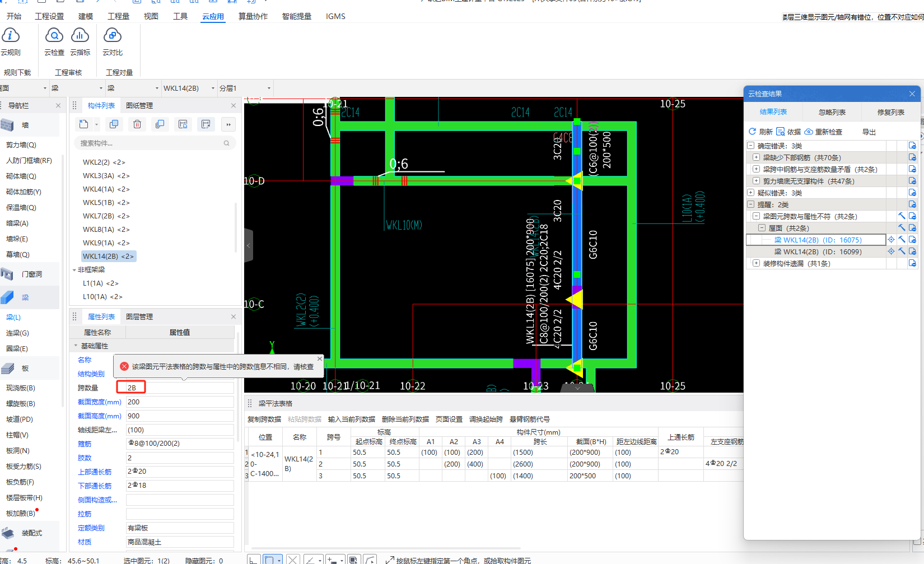Image resolution: width=924 pixels, height=564 pixels.
Task: Click ignore icon for 梁缺少下部钢筋 row
Action: [x=912, y=157]
